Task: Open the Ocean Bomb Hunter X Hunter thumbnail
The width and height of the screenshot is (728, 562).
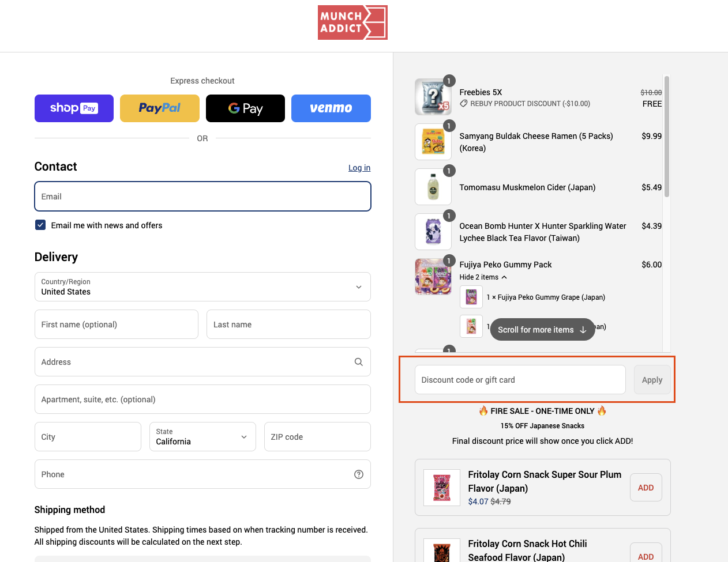Action: click(x=433, y=232)
